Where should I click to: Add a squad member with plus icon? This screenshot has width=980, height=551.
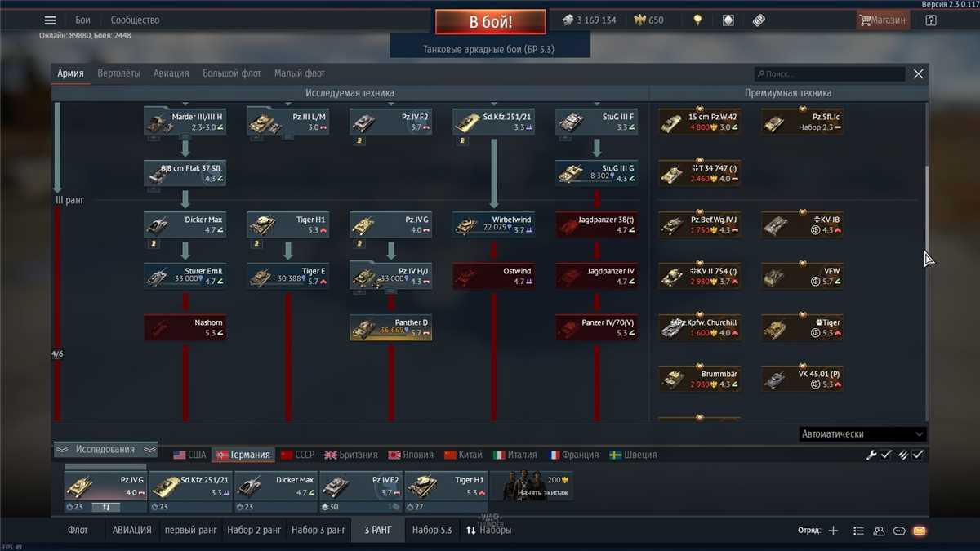[x=833, y=531]
